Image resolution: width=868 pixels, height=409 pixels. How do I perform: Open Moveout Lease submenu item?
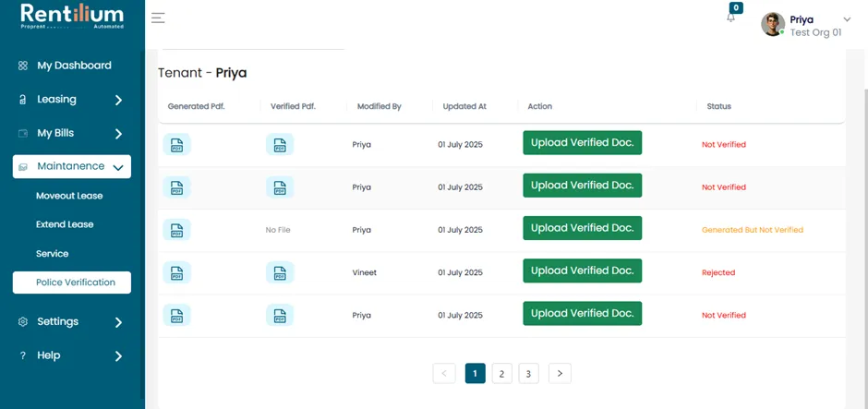click(x=69, y=196)
